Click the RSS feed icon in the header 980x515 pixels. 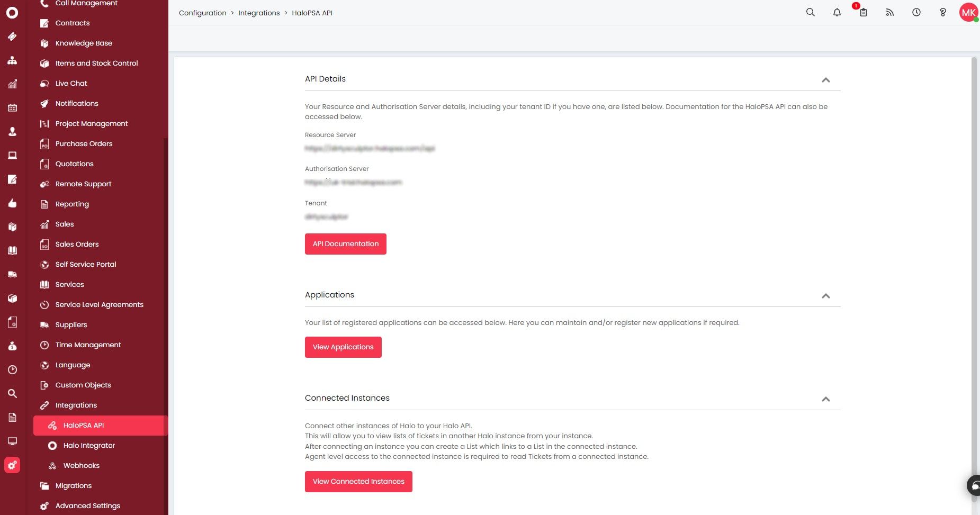pos(889,12)
